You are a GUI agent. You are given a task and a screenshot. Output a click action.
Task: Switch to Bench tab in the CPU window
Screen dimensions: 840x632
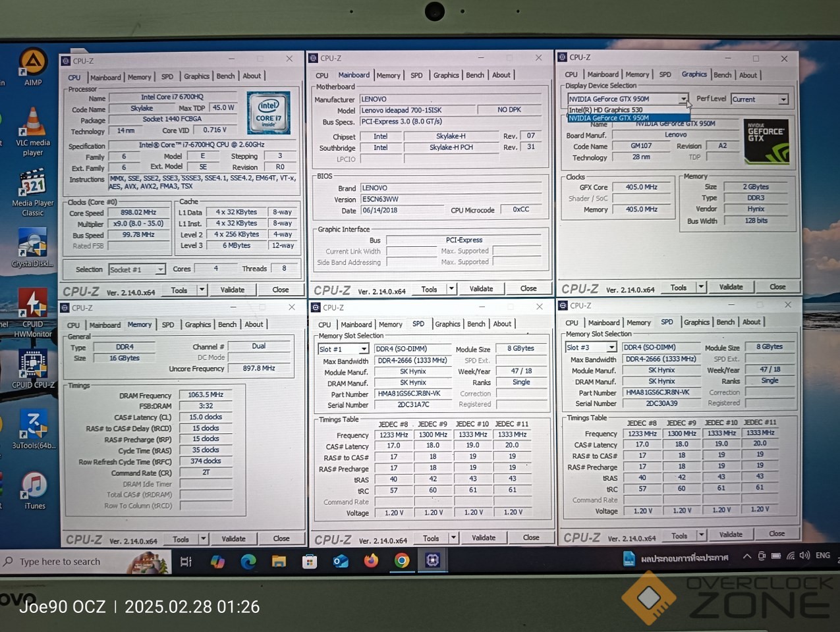[x=225, y=76]
